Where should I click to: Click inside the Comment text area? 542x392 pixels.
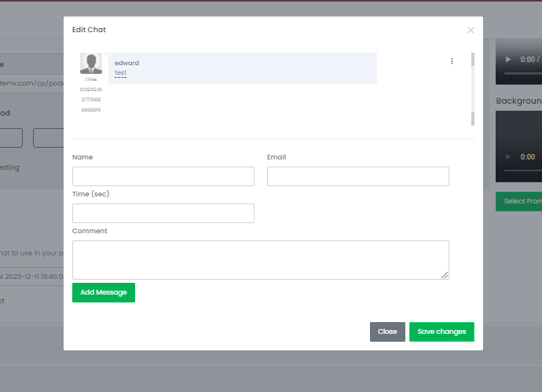(261, 260)
